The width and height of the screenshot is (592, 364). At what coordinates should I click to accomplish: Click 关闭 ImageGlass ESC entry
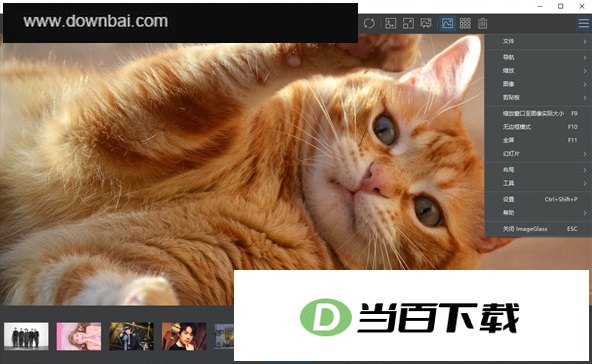point(538,229)
